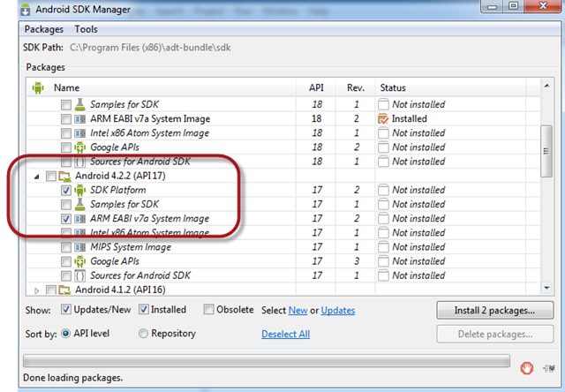Click the API 18 ARM EABI v7a image icon
Screen dimensions: 565x392
coord(80,119)
